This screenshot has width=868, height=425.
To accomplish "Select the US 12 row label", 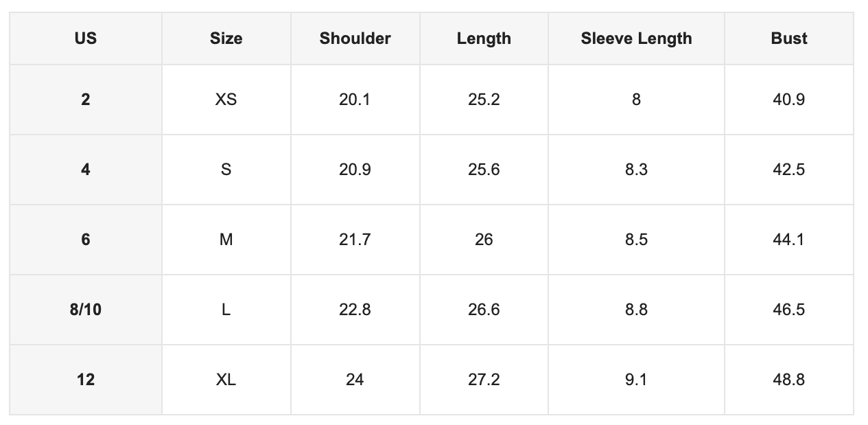I will [86, 380].
